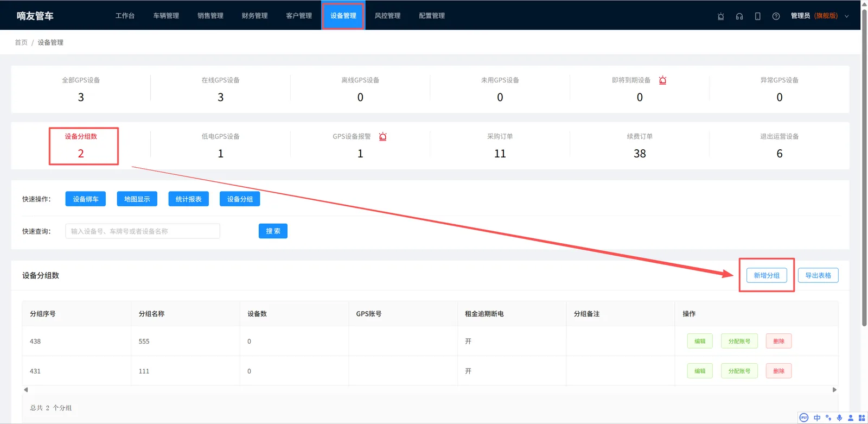Click the 地图显示 button
The width and height of the screenshot is (868, 424).
[x=137, y=199]
